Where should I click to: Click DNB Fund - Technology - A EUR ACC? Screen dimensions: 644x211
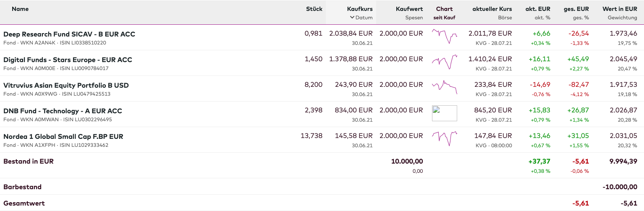[63, 111]
